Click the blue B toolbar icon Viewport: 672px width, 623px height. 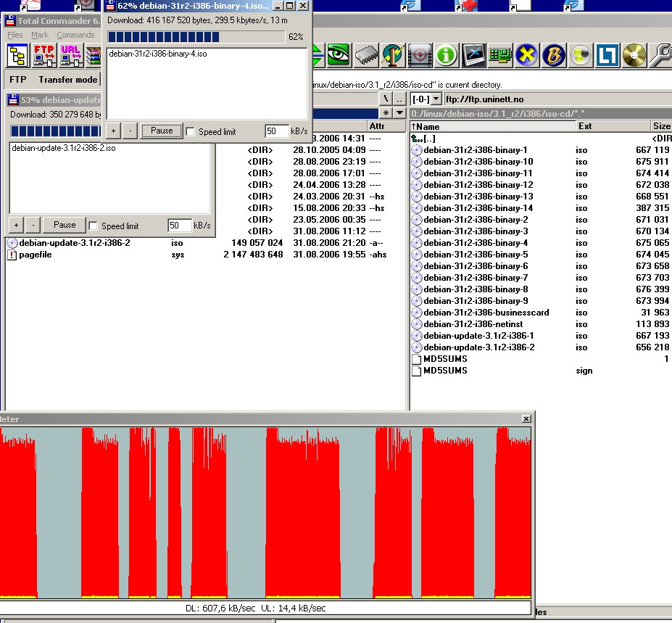pos(554,55)
